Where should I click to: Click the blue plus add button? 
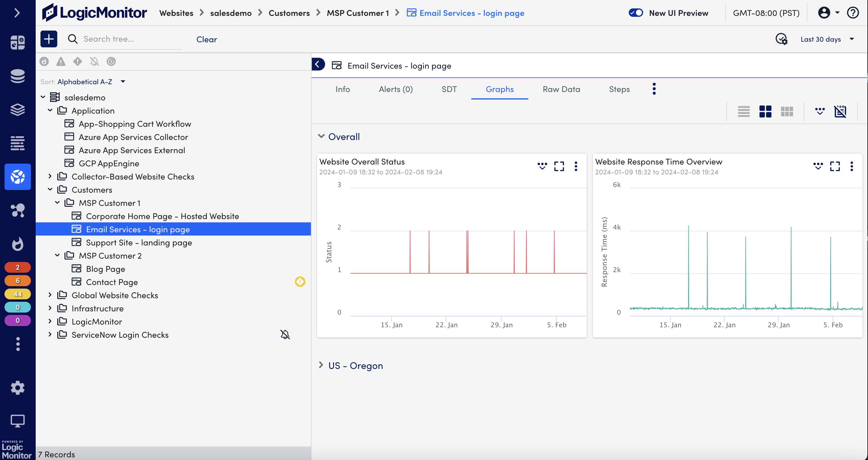49,39
